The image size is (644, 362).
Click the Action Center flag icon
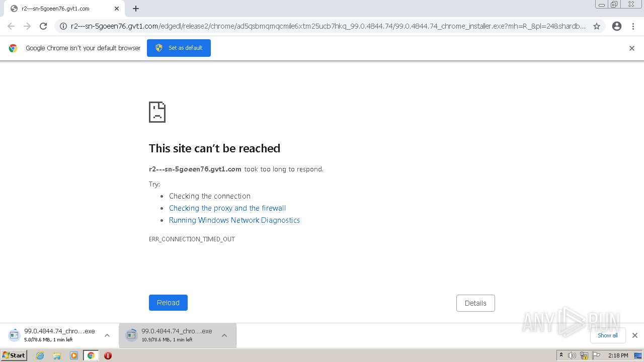(596, 355)
